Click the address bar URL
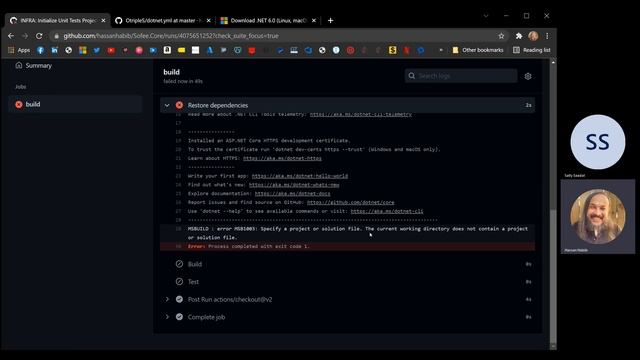The width and height of the screenshot is (640, 360). click(171, 36)
